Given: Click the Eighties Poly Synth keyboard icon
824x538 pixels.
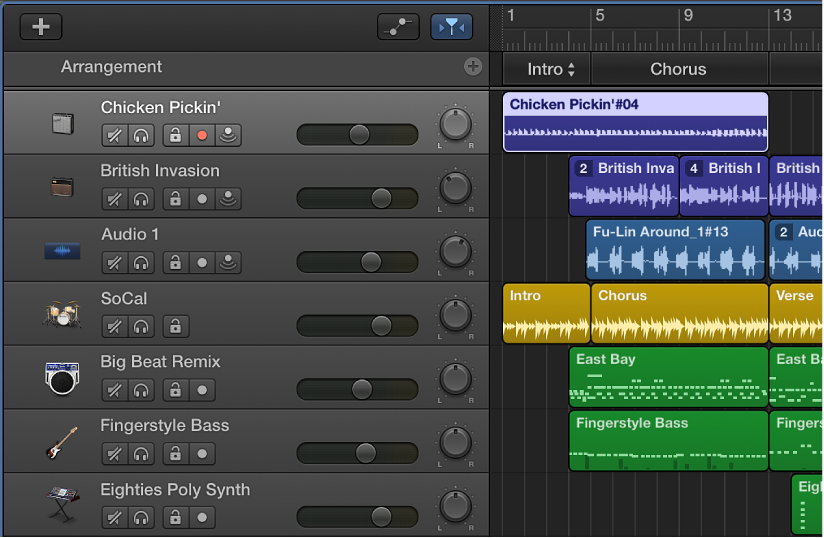Looking at the screenshot, I should click(62, 503).
